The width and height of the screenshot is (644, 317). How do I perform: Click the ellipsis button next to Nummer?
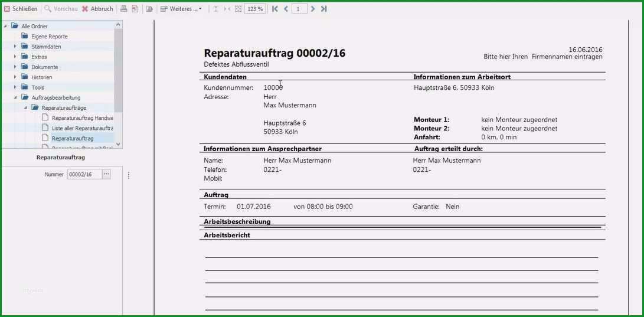(x=106, y=175)
